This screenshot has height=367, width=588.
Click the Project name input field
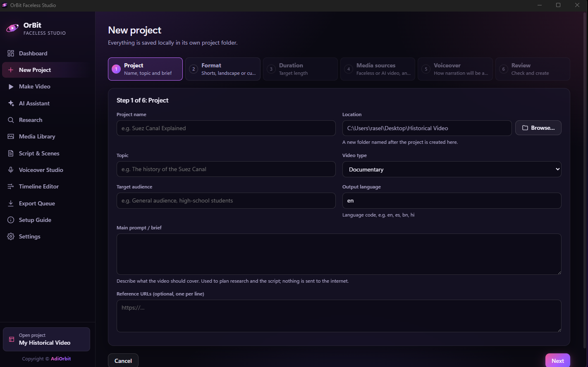point(226,128)
